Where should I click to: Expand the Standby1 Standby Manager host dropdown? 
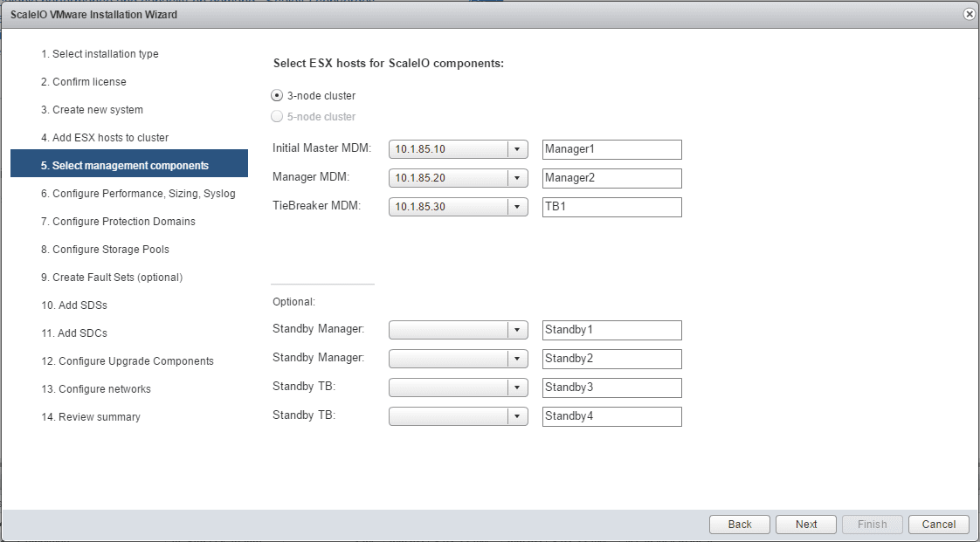pos(459,330)
